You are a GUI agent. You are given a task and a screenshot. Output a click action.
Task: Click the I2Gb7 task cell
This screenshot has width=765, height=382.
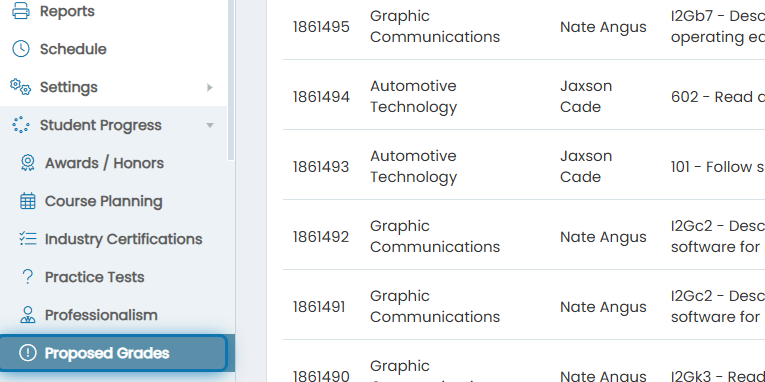click(718, 26)
